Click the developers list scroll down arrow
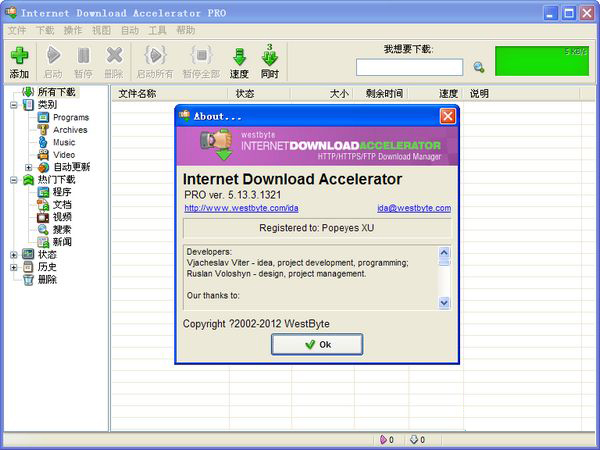Image resolution: width=600 pixels, height=450 pixels. click(x=444, y=303)
